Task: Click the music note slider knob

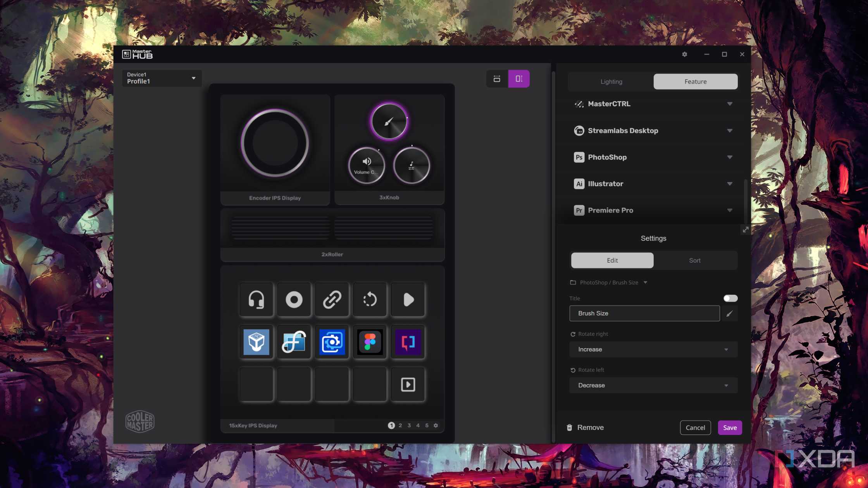Action: coord(412,166)
